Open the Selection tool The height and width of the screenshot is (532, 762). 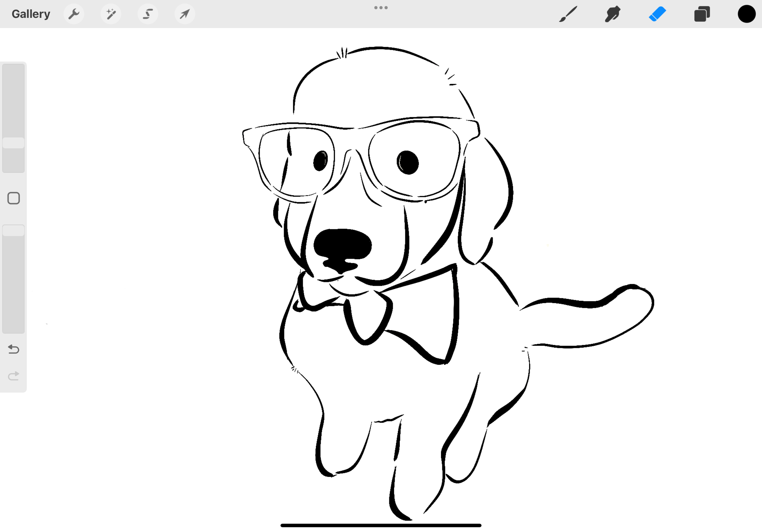coord(148,14)
